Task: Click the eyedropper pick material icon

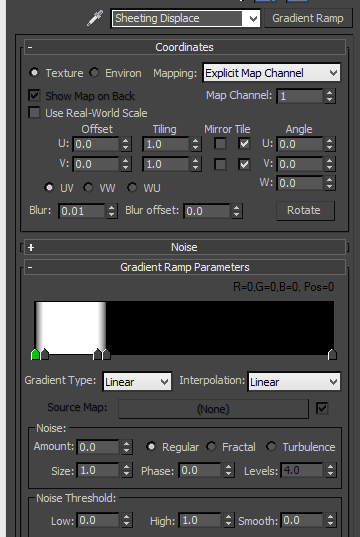Action: pos(95,18)
